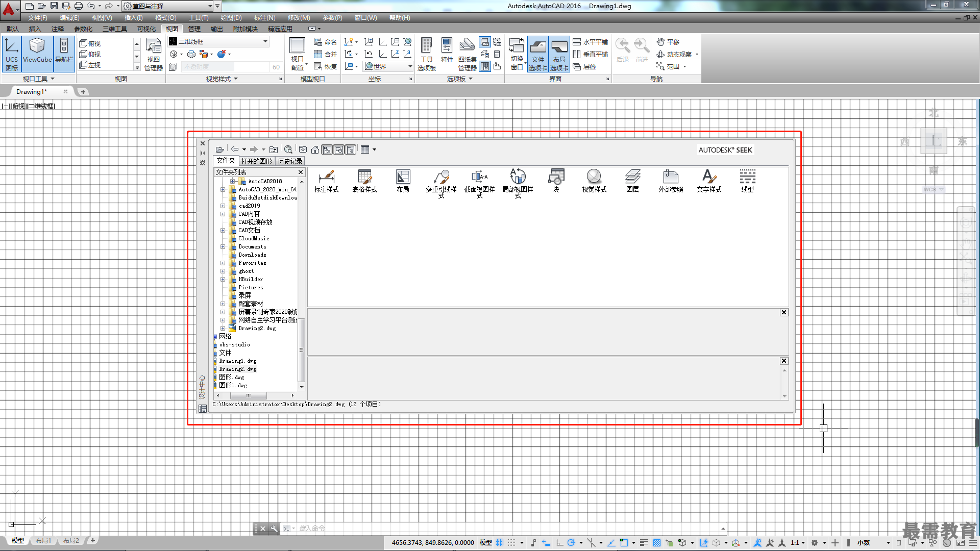
Task: Expand the 视口工具 panel dropdown
Action: coord(38,79)
